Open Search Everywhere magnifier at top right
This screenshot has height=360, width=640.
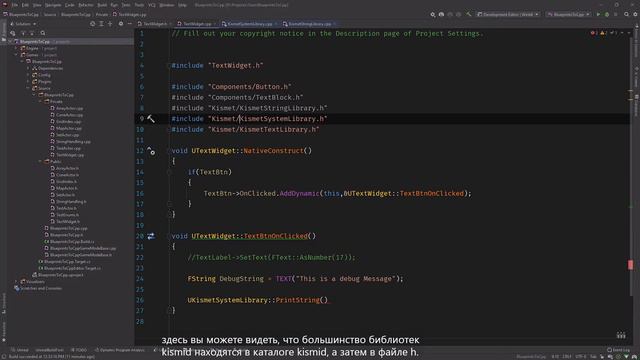(x=627, y=14)
